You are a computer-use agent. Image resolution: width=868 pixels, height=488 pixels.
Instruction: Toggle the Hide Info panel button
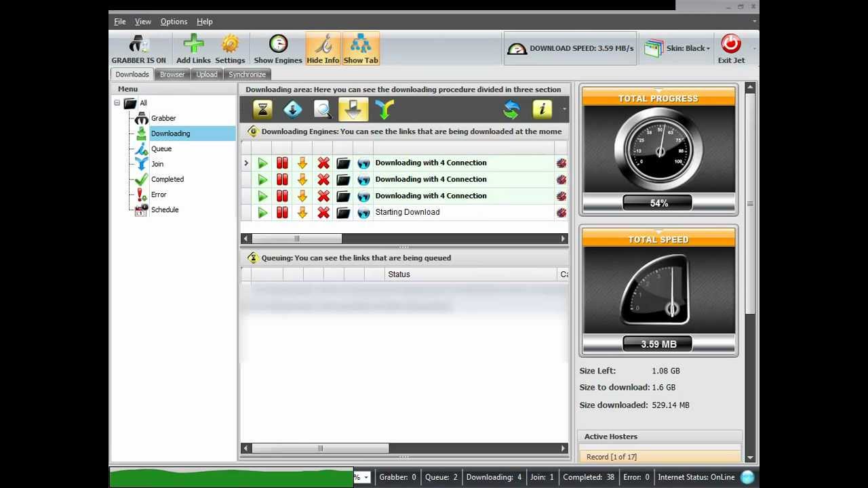[x=323, y=49]
